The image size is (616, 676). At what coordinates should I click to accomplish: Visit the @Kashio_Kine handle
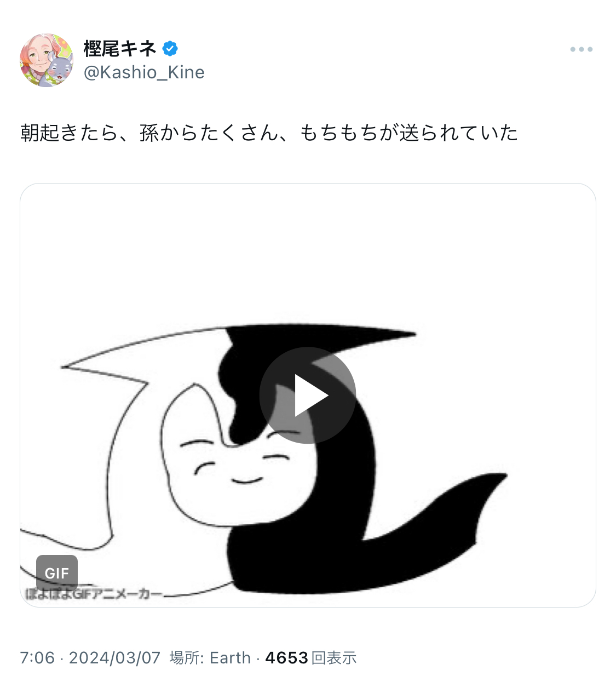click(144, 72)
